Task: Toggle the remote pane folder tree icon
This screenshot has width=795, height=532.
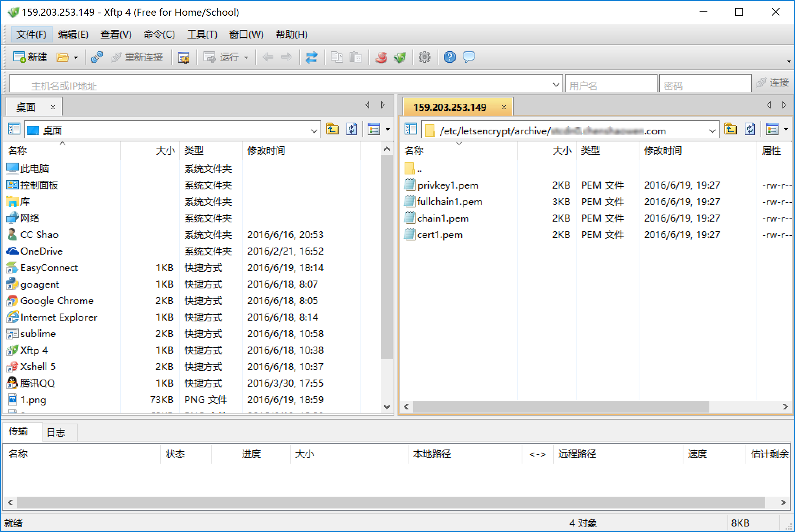Action: point(411,129)
